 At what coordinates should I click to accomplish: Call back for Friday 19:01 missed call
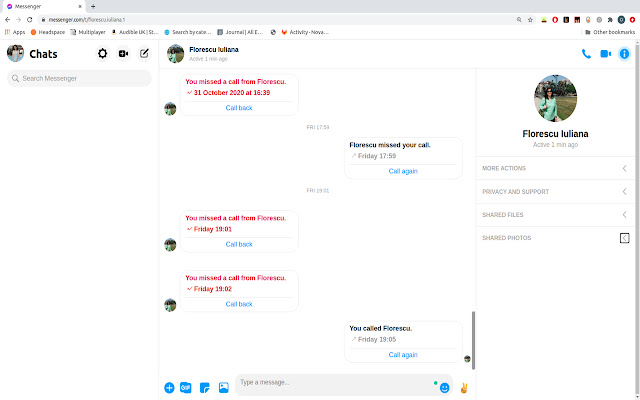pos(239,244)
